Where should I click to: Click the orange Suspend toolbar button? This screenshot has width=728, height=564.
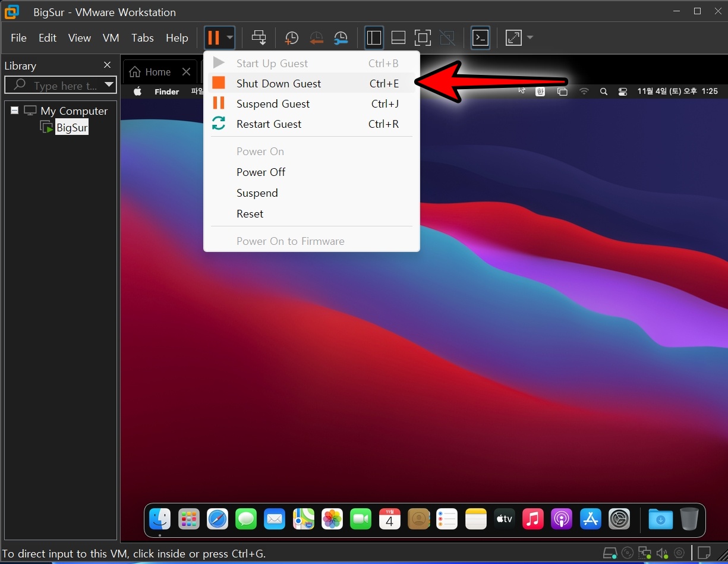tap(213, 38)
